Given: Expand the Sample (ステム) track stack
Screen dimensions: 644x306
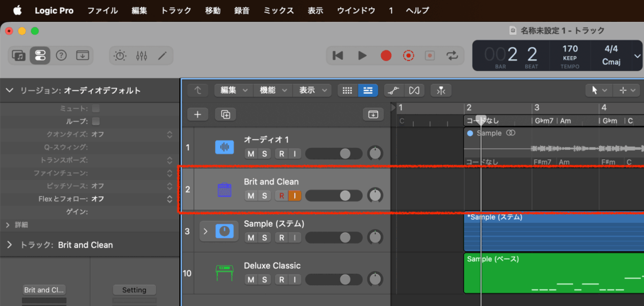Looking at the screenshot, I should (206, 232).
